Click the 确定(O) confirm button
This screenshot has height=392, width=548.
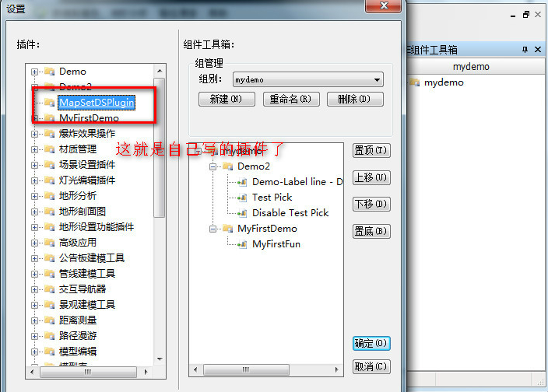pyautogui.click(x=371, y=344)
